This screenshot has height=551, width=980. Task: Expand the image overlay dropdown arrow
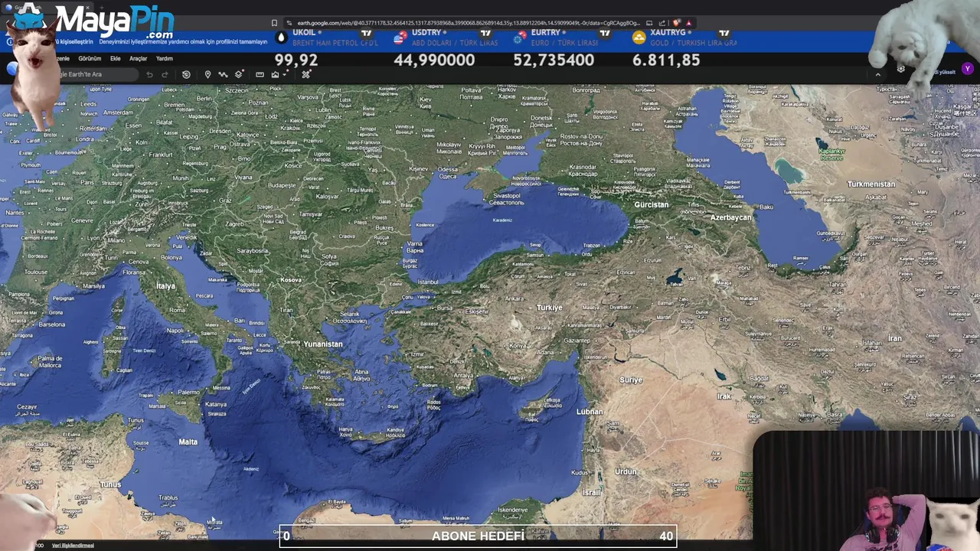(285, 74)
